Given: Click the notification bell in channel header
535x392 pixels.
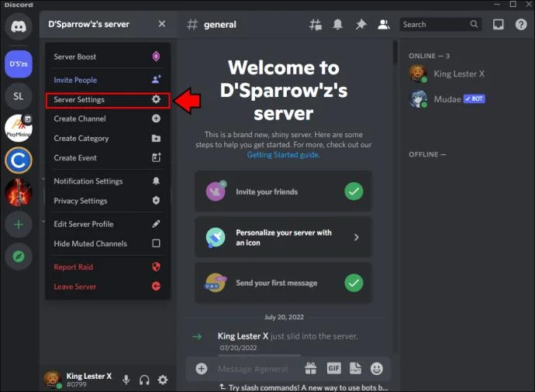Looking at the screenshot, I should [338, 25].
